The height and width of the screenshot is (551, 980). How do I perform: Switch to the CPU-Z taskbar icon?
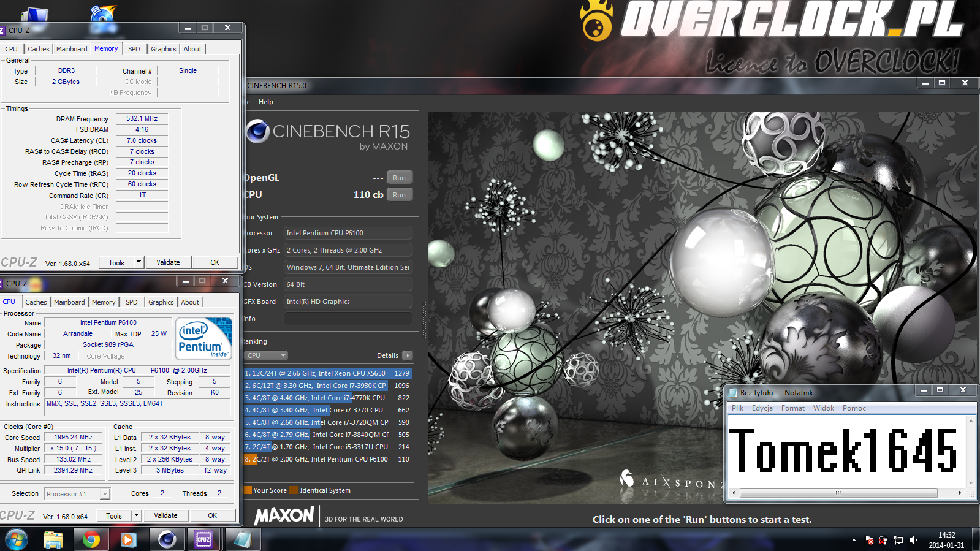click(x=203, y=539)
